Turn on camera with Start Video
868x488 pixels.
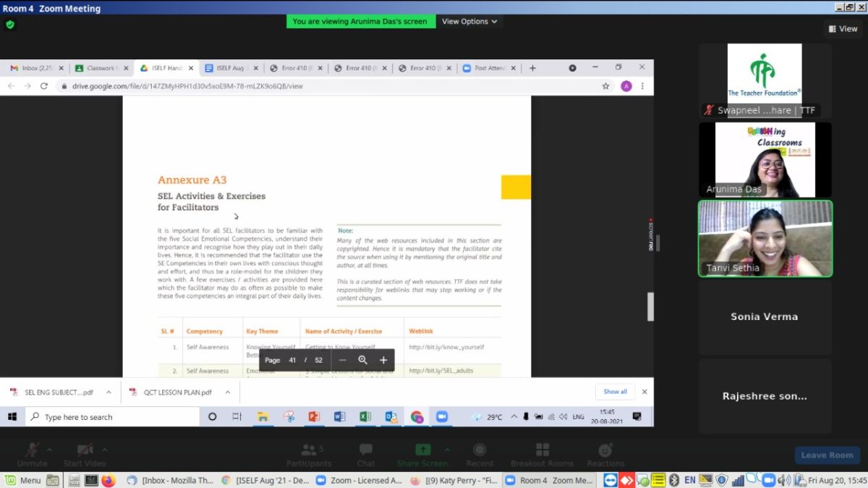point(84,455)
